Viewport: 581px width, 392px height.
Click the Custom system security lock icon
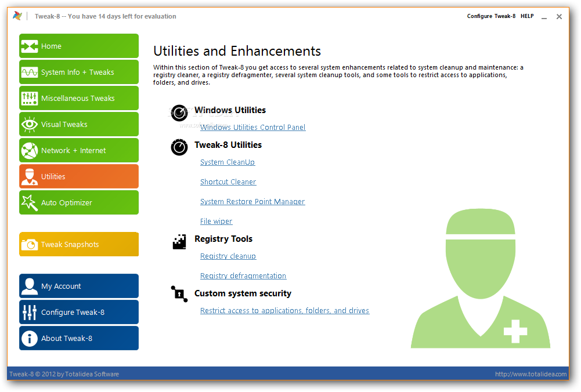click(179, 294)
